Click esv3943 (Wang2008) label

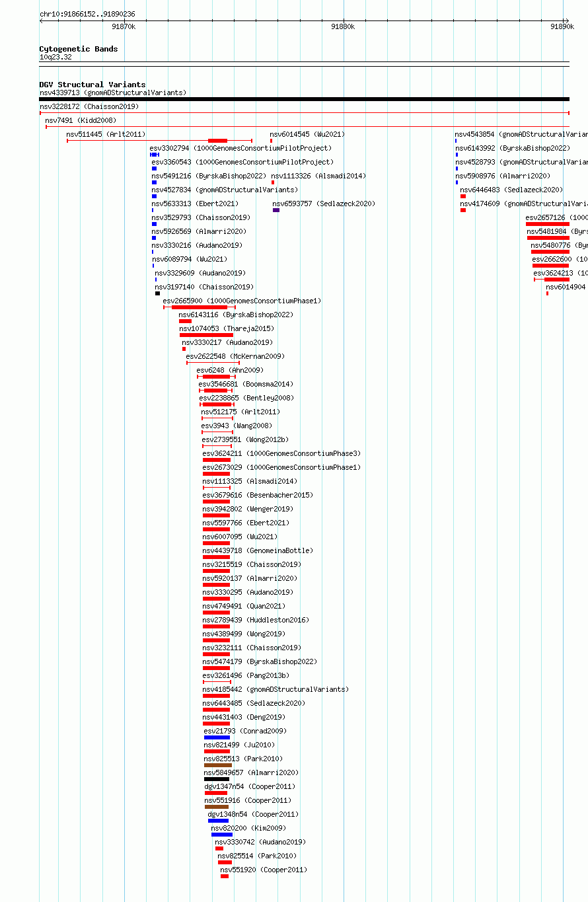(237, 426)
